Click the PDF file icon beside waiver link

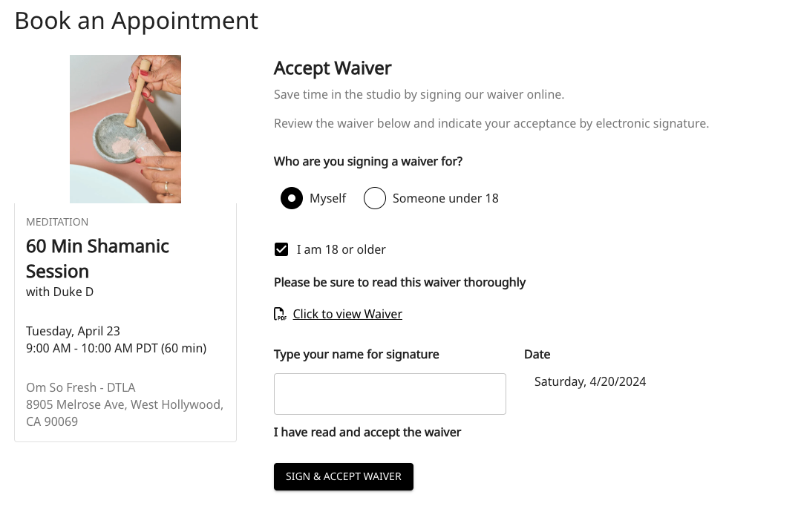280,314
